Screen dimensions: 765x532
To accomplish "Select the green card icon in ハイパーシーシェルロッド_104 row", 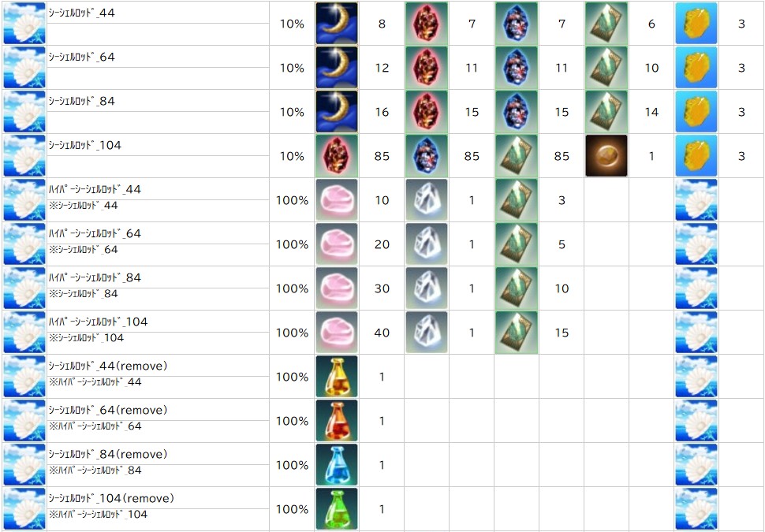I will (x=517, y=333).
